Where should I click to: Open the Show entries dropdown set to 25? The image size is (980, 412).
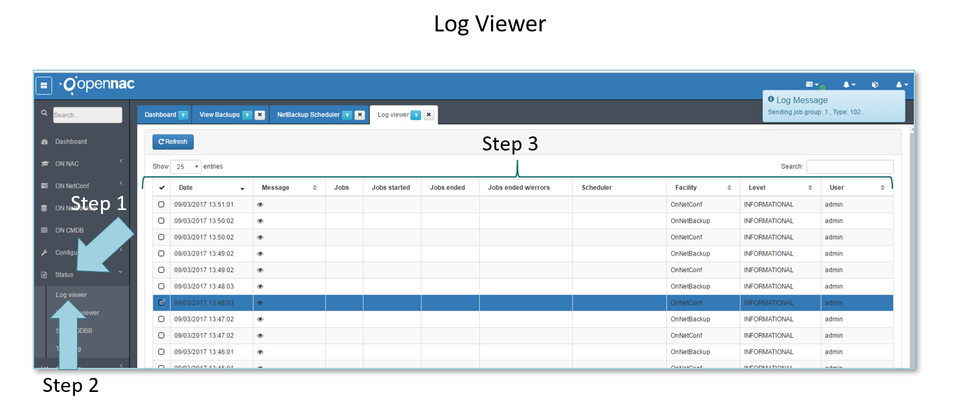click(x=185, y=167)
